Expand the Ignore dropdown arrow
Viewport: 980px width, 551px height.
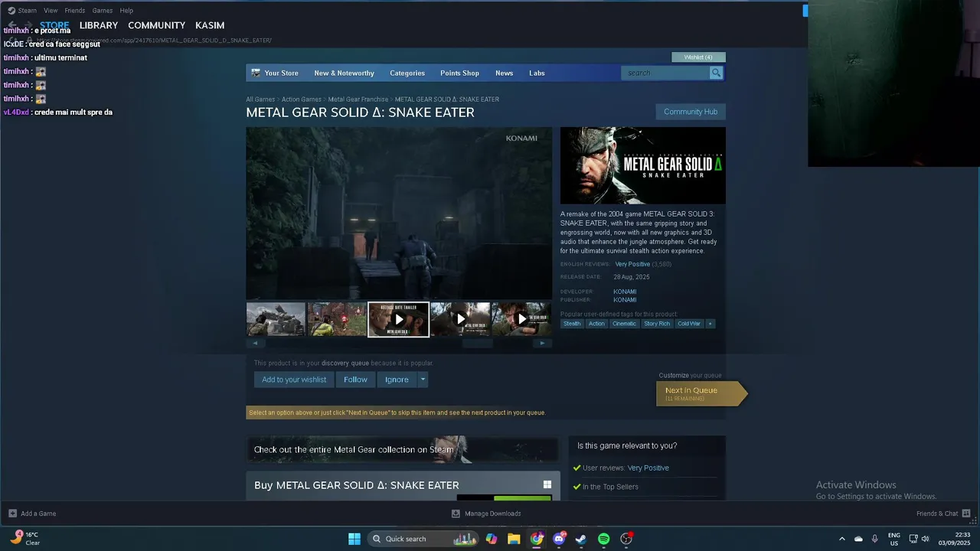423,380
